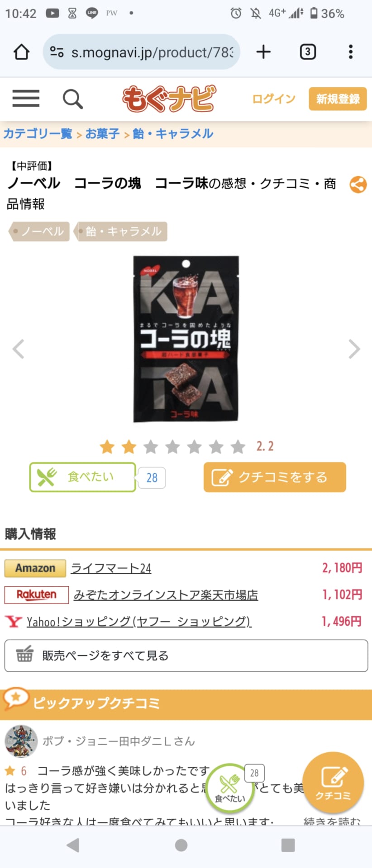Open the hamburger menu icon
The height and width of the screenshot is (868, 372).
coord(26,98)
